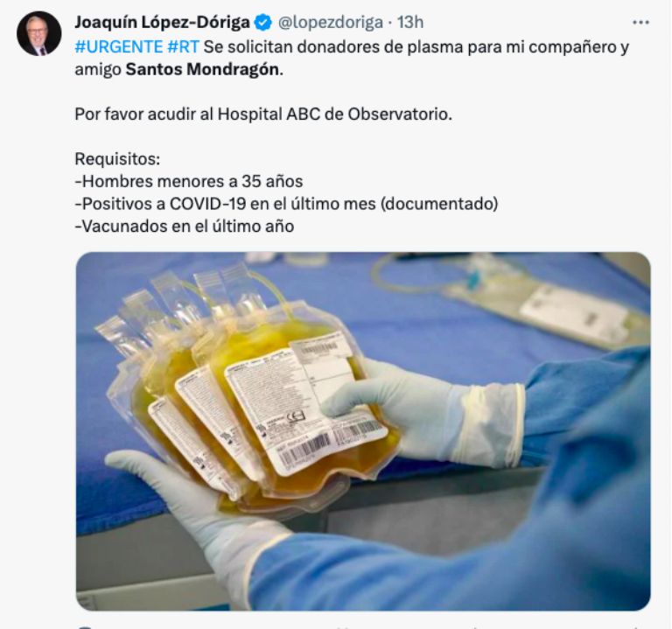Open the plasma bags photo
Viewport: 672px width, 629px height.
click(363, 431)
